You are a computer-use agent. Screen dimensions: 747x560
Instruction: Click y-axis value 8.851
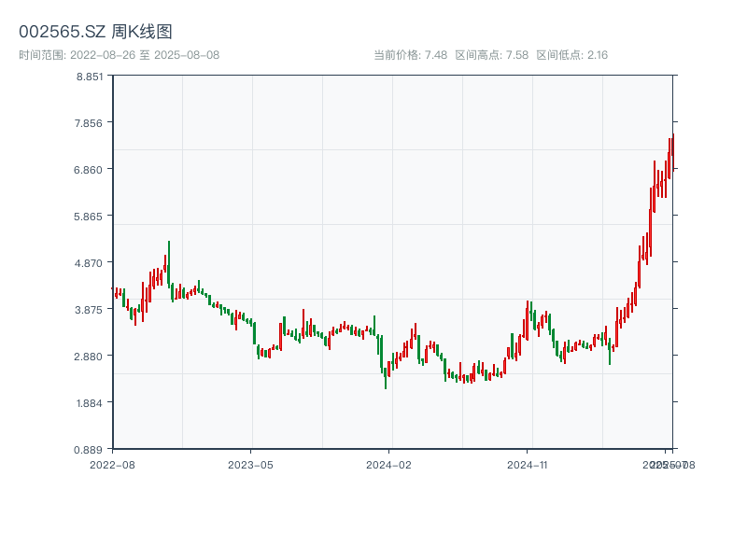pyautogui.click(x=90, y=77)
